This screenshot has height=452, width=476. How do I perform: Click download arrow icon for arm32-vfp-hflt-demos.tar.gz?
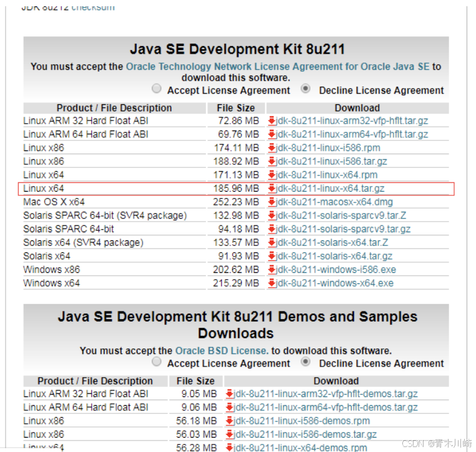[229, 394]
